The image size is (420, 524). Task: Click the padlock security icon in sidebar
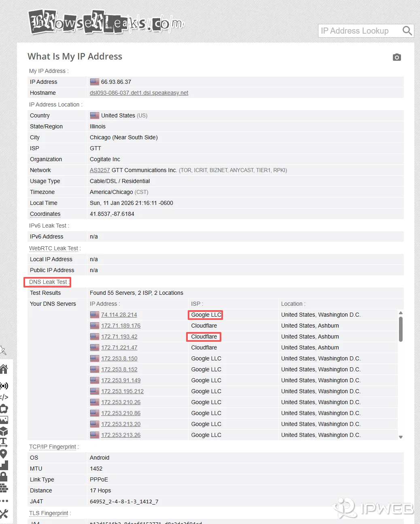tap(4, 476)
